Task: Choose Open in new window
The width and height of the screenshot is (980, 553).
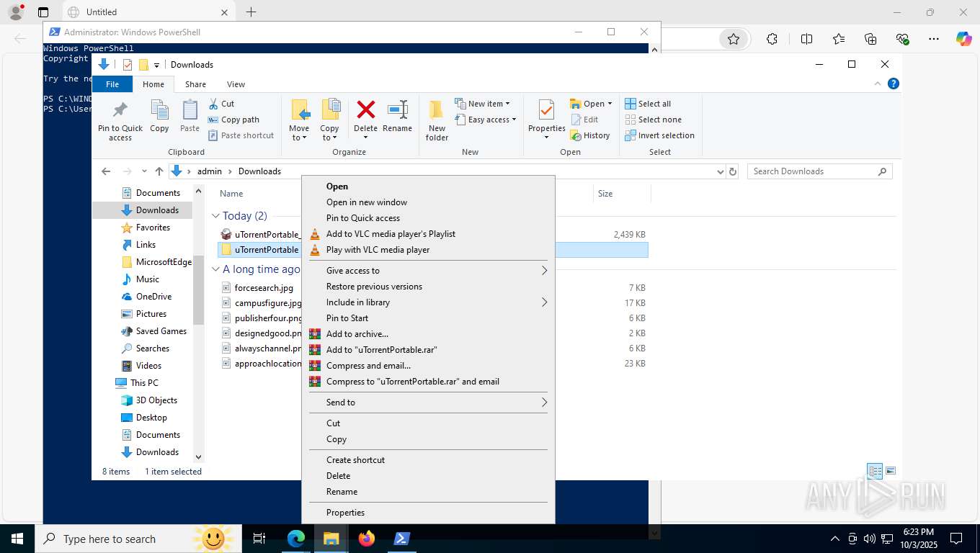Action: tap(428, 202)
